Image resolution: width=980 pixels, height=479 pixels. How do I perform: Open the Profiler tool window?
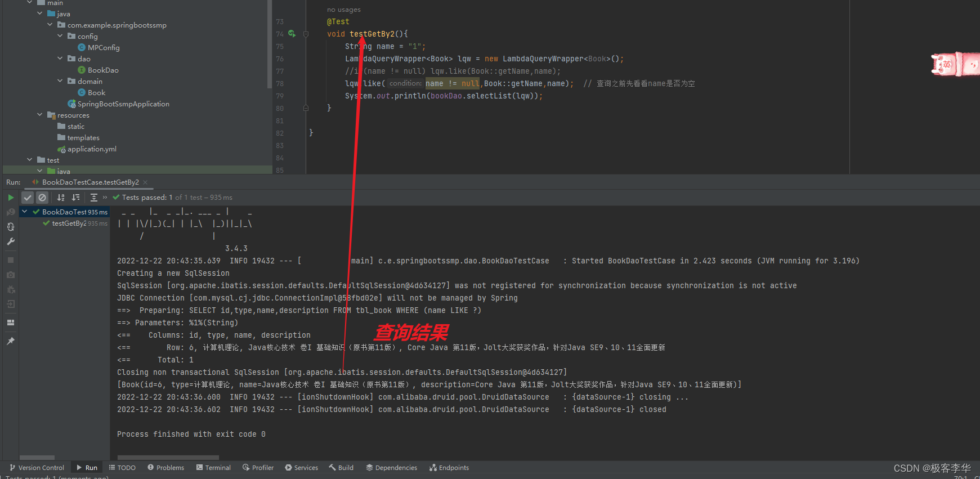(258, 468)
